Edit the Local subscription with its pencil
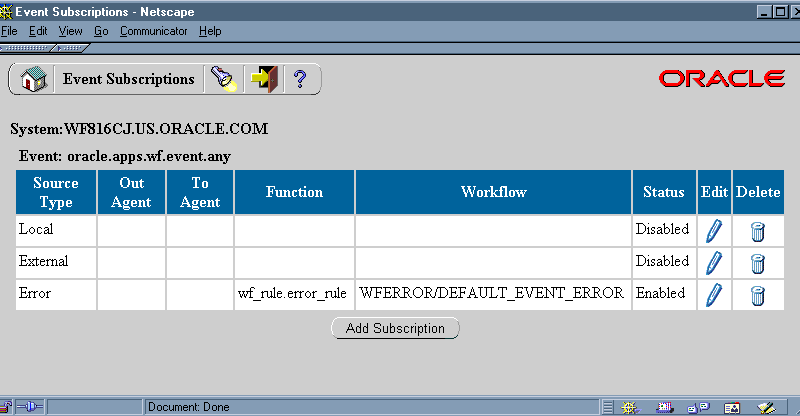800x416 pixels. 713,231
